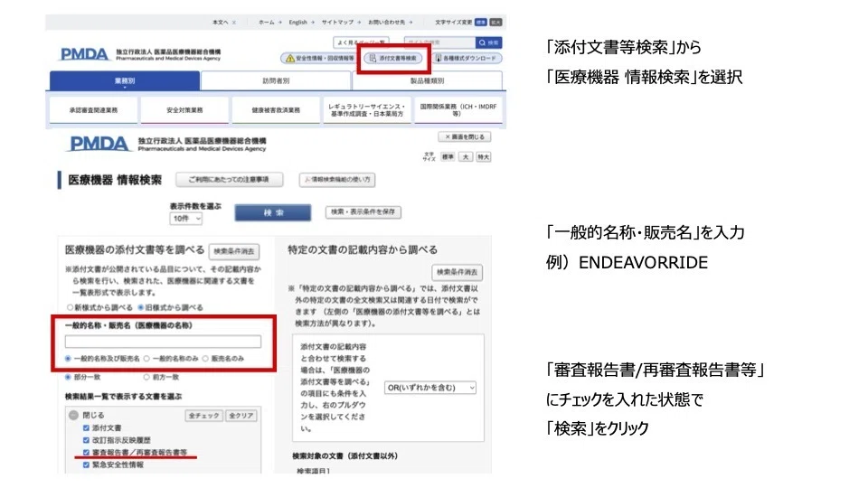The image size is (868, 488).
Task: Click the blue 検索 search button
Action: pyautogui.click(x=273, y=212)
